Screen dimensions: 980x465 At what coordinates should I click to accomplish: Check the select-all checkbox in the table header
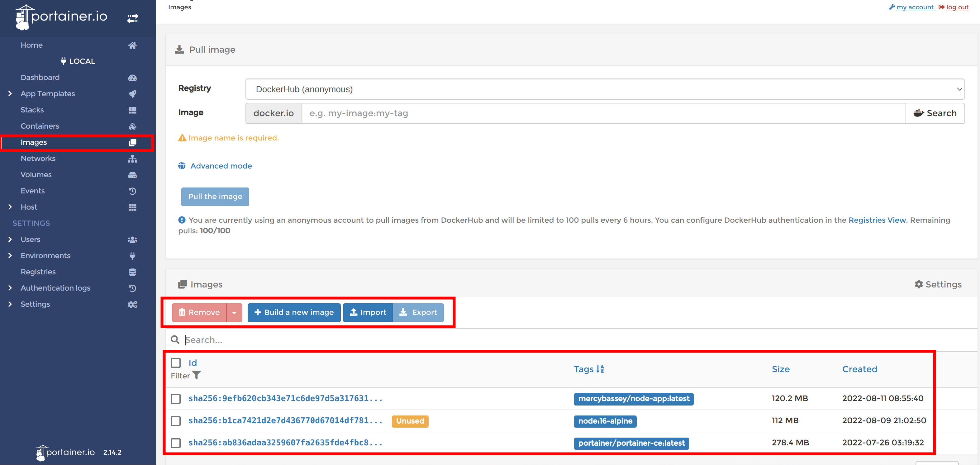tap(175, 363)
